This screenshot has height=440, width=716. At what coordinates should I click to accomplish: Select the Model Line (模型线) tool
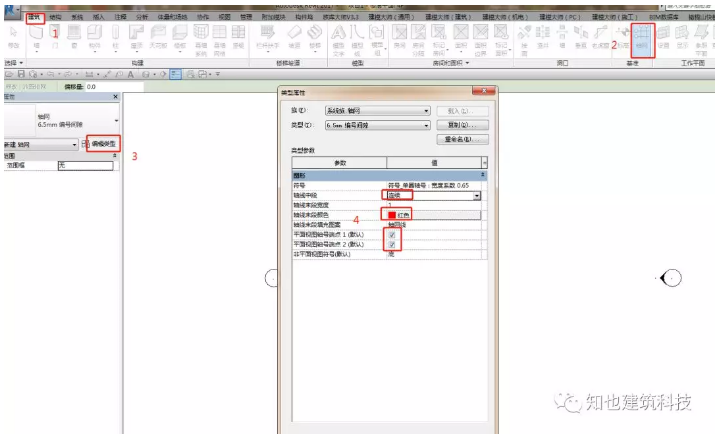(x=357, y=40)
